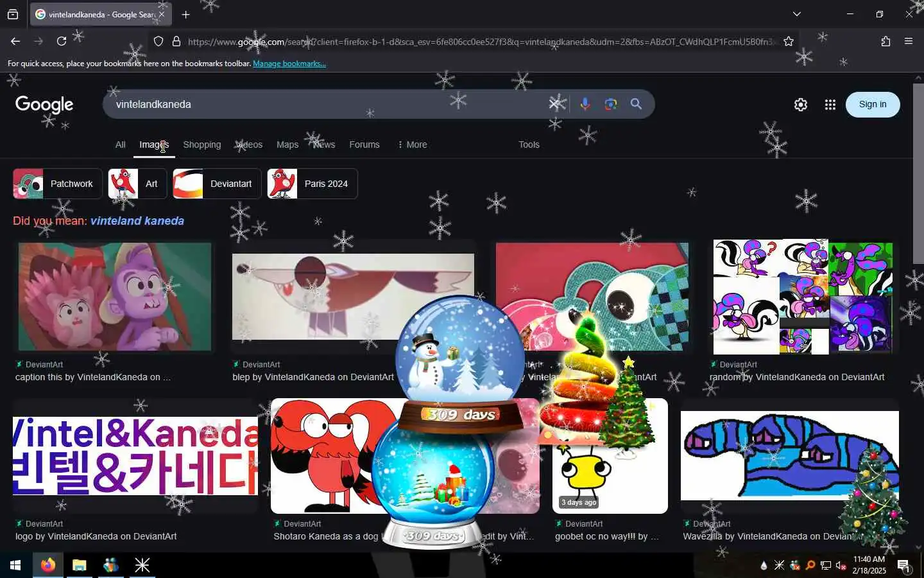
Task: Open the 'caption this' image thumbnail
Action: click(x=115, y=296)
